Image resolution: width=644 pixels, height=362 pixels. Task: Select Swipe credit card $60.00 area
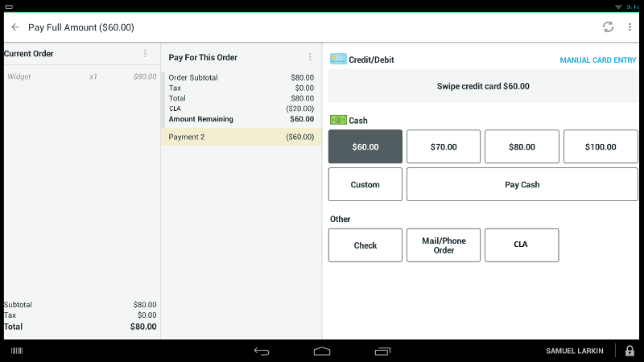click(x=483, y=86)
